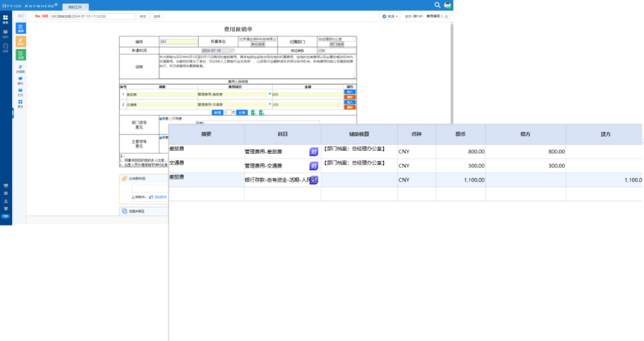Select 同意 radio in 主管领导意见

coord(161,136)
